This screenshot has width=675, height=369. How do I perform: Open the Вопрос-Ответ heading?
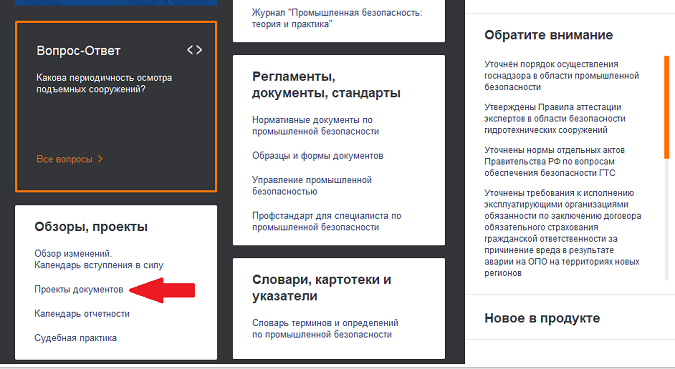click(78, 51)
